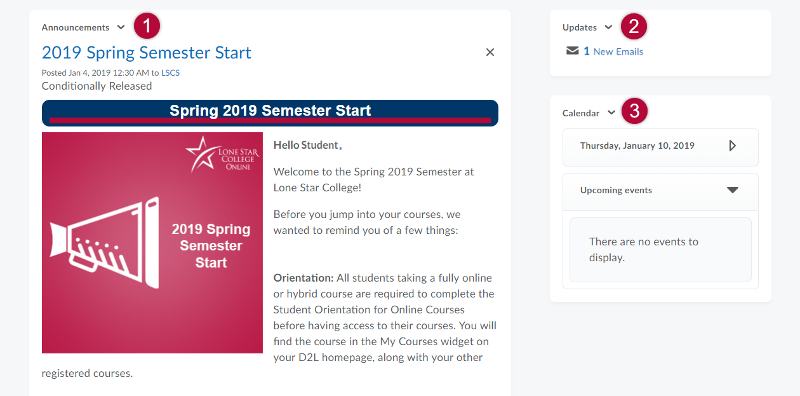Open the Updates widget chevron dropdown
This screenshot has width=800, height=396.
tap(608, 27)
